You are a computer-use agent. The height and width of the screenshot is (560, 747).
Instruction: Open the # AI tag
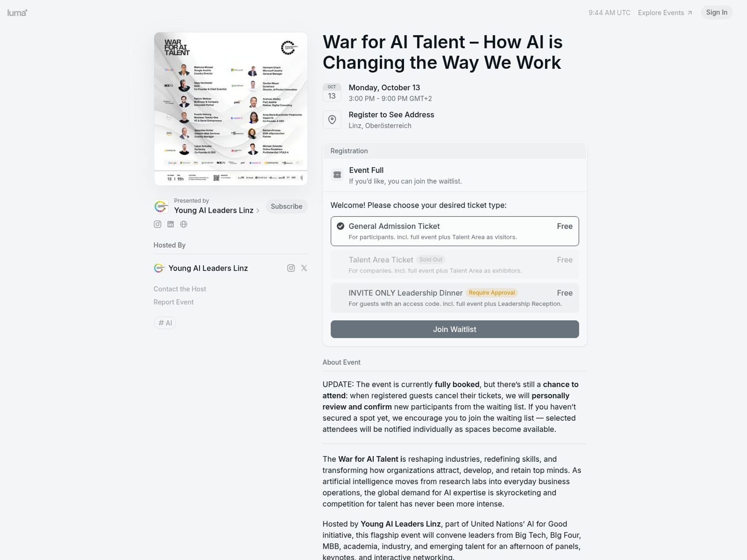[165, 323]
